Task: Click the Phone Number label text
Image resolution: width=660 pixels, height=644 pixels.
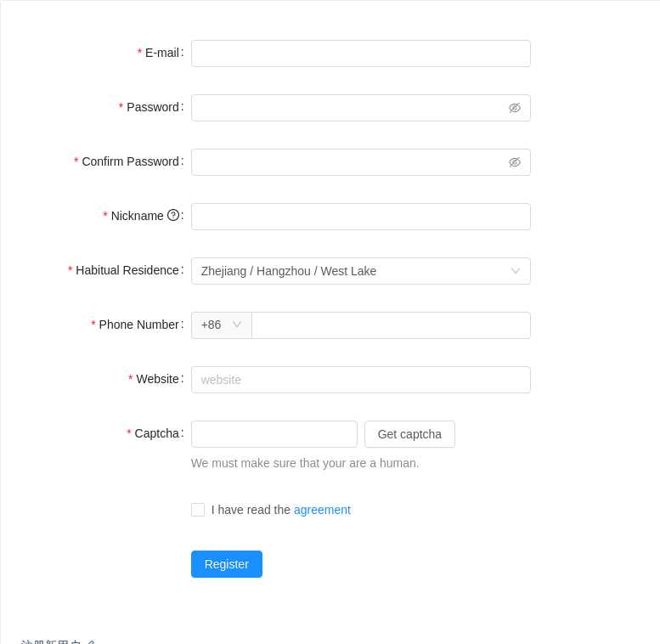Action: [138, 325]
